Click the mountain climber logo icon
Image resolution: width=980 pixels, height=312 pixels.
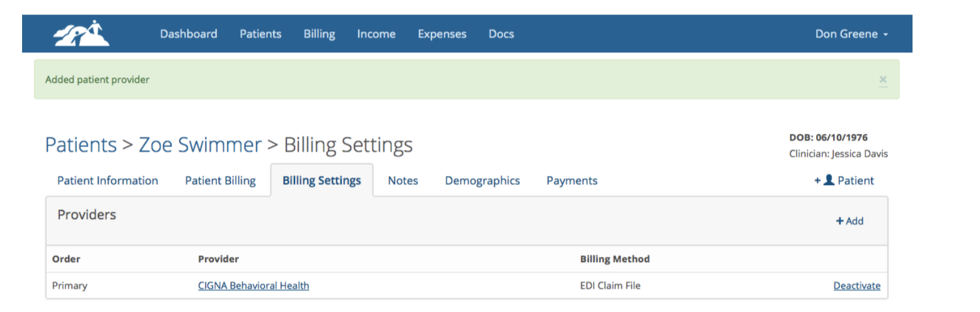click(x=81, y=33)
